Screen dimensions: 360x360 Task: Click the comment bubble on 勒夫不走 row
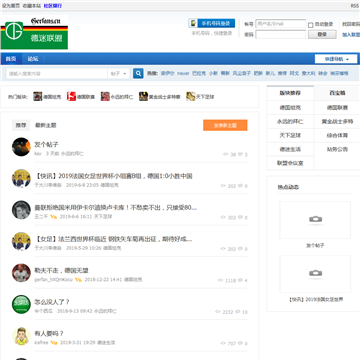click(240, 280)
